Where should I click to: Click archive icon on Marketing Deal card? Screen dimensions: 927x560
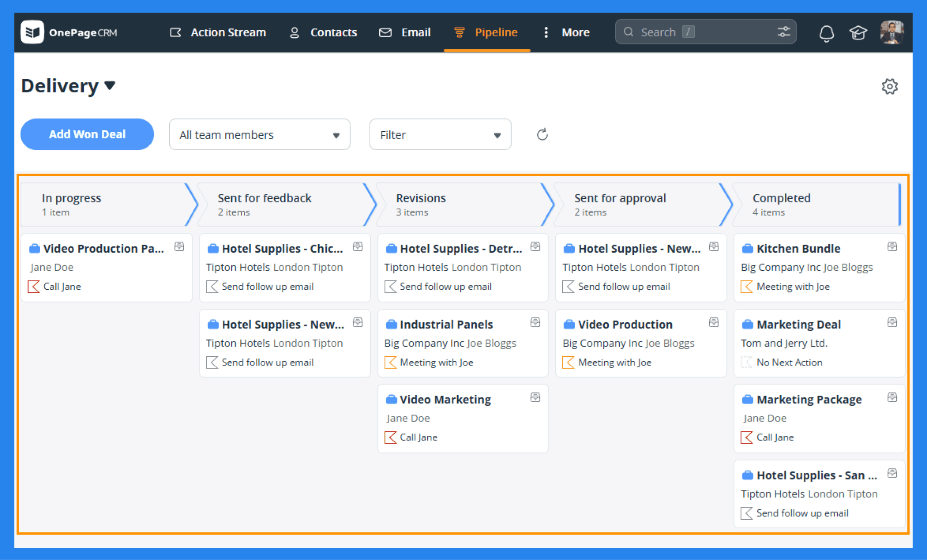pos(892,322)
